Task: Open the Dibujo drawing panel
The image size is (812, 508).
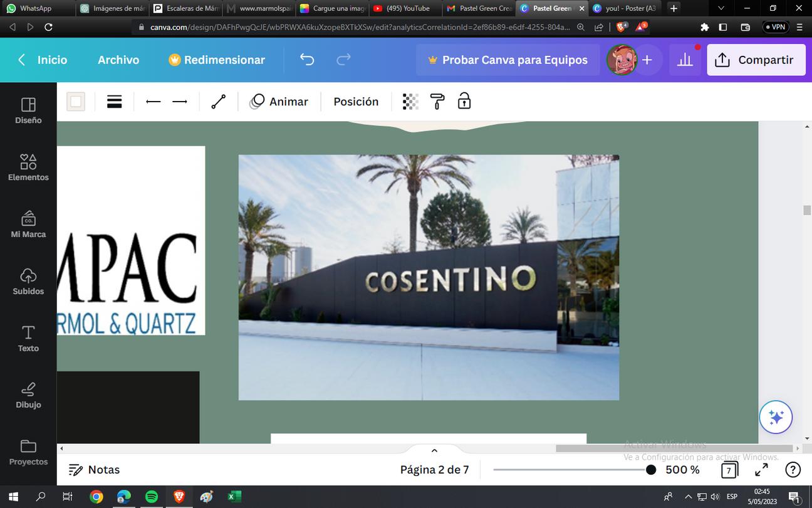Action: (28, 395)
